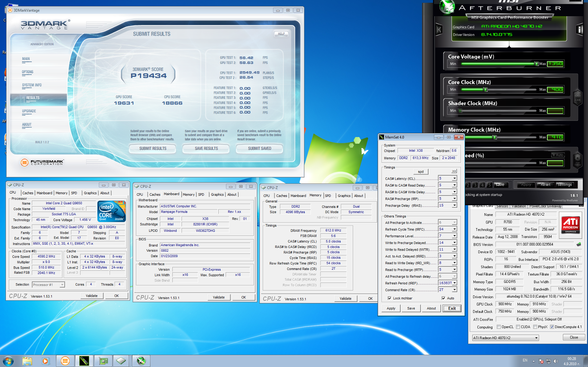588x367 pixels.
Task: Adjust the Core Voltage slider handle
Action: [x=537, y=64]
